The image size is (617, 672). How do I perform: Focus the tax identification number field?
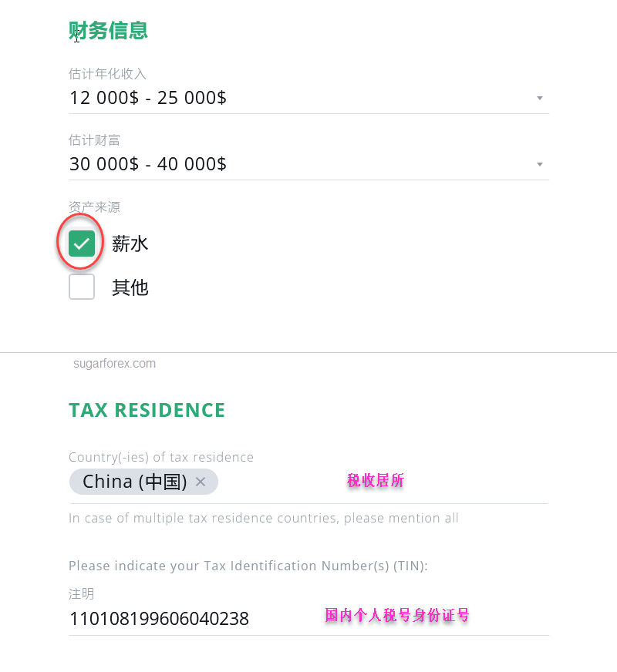coord(308,619)
